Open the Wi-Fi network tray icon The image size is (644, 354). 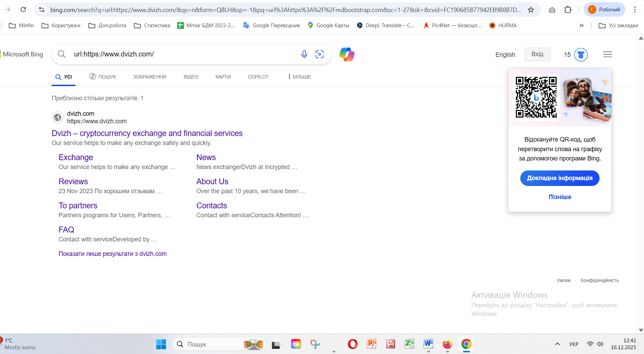(590, 344)
